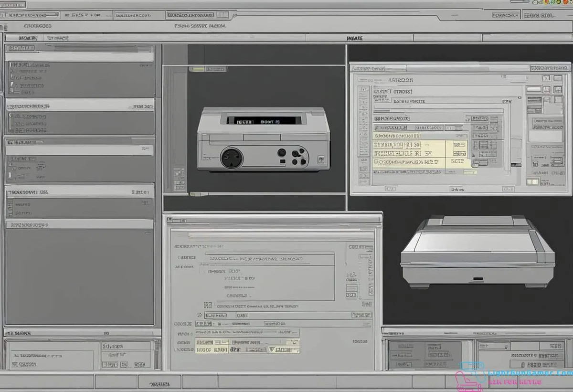Click the first small square icon atop the right dialog
The width and height of the screenshot is (573, 392).
[546, 78]
